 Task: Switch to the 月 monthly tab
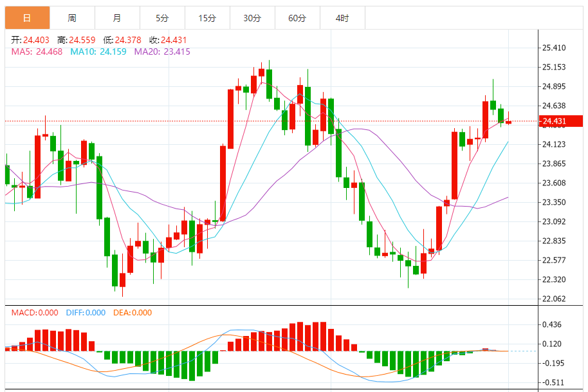click(117, 17)
